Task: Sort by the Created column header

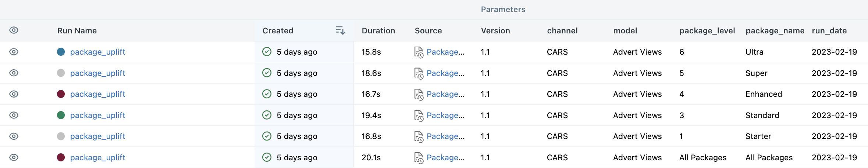Action: 278,31
